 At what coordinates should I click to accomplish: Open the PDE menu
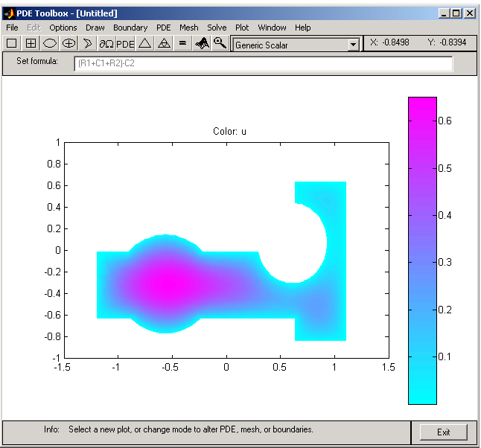pyautogui.click(x=164, y=28)
